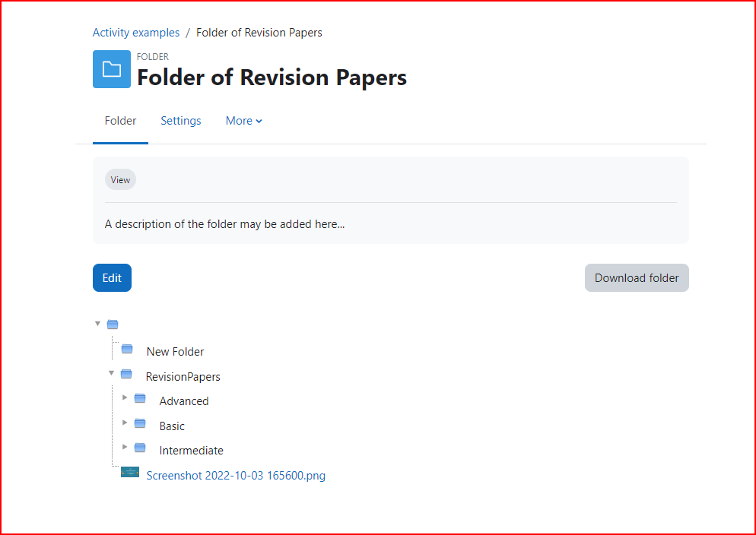
Task: Open the More dropdown menu
Action: tap(244, 121)
